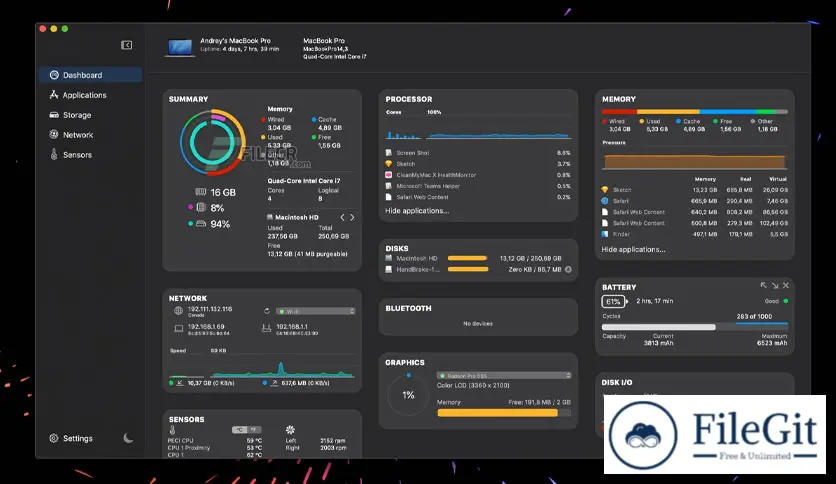Click Safari Web Content icon in Processor list

point(389,197)
